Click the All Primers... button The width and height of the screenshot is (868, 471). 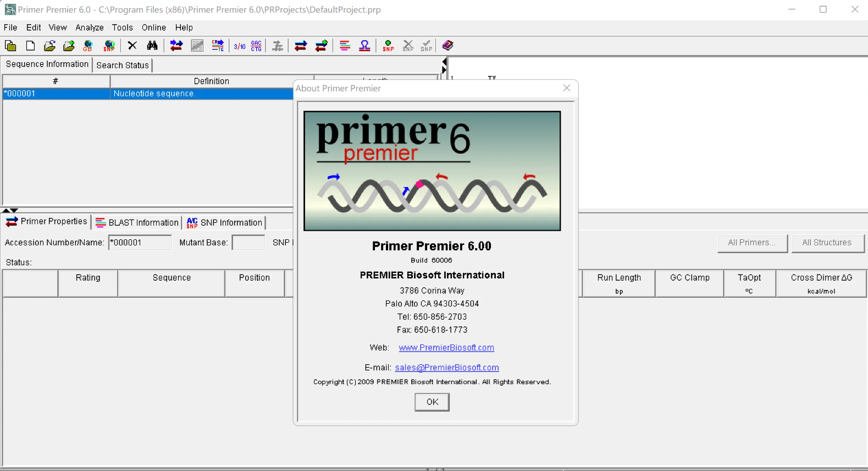[x=752, y=243]
